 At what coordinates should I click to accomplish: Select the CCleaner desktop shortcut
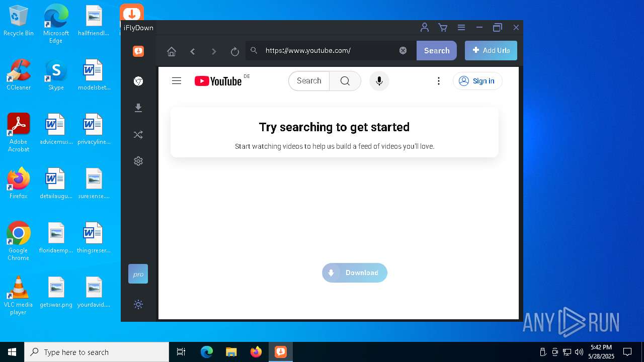(x=19, y=75)
